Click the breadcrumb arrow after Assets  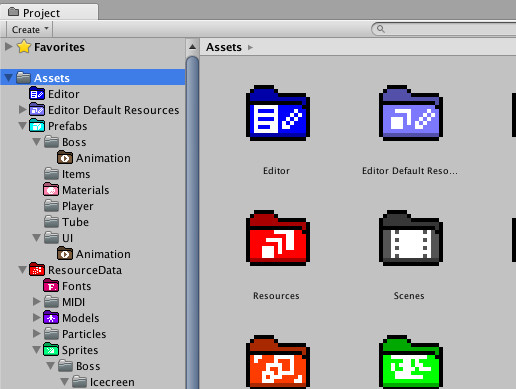pos(250,47)
